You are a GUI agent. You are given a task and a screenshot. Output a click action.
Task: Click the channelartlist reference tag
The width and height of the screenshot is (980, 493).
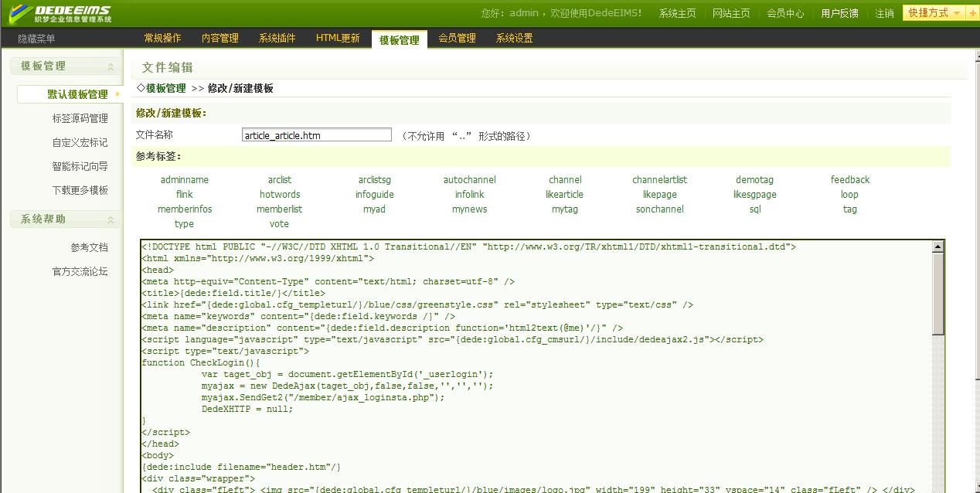(660, 180)
